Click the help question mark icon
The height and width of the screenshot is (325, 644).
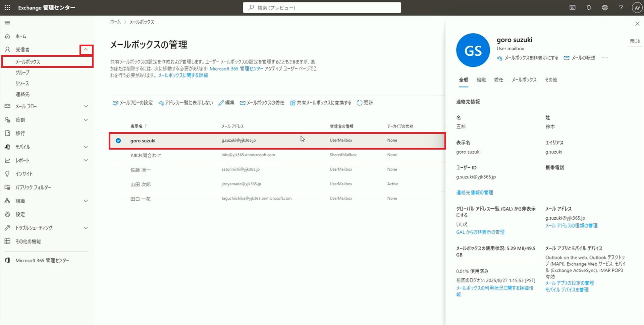[x=621, y=7]
